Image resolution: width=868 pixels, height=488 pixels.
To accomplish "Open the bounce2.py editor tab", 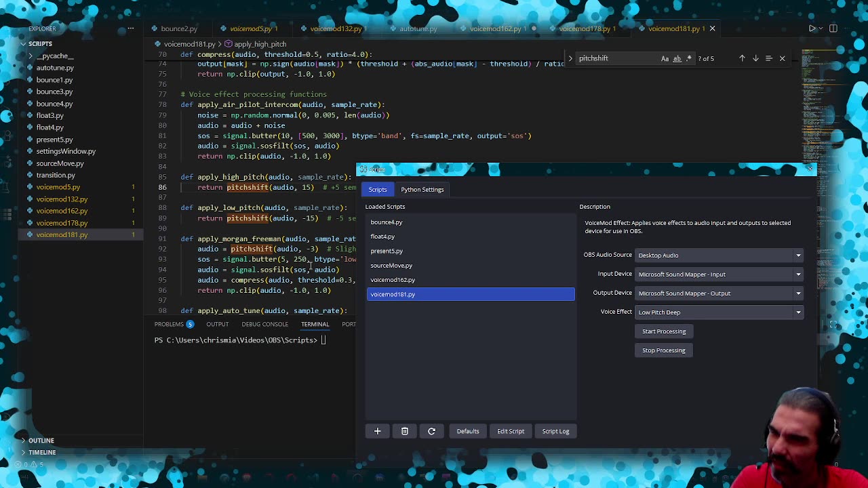I will point(179,28).
